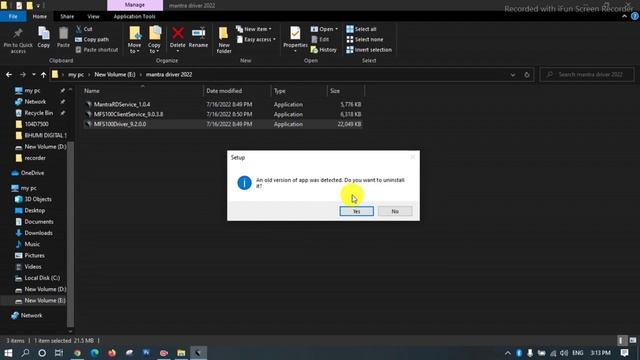Sort by the Size column header
The width and height of the screenshot is (640, 360).
coord(345,91)
